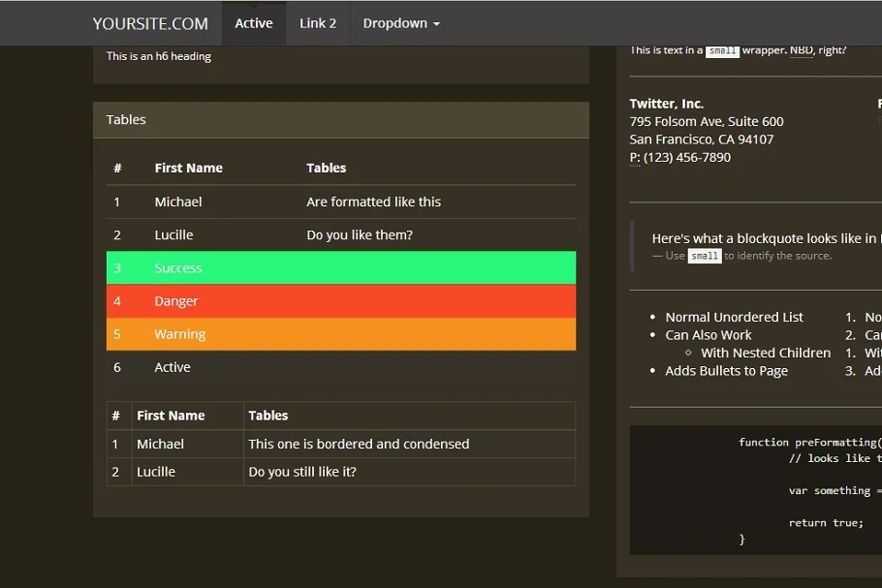Click Lucille in the bordered table
The height and width of the screenshot is (588, 882).
(x=156, y=472)
